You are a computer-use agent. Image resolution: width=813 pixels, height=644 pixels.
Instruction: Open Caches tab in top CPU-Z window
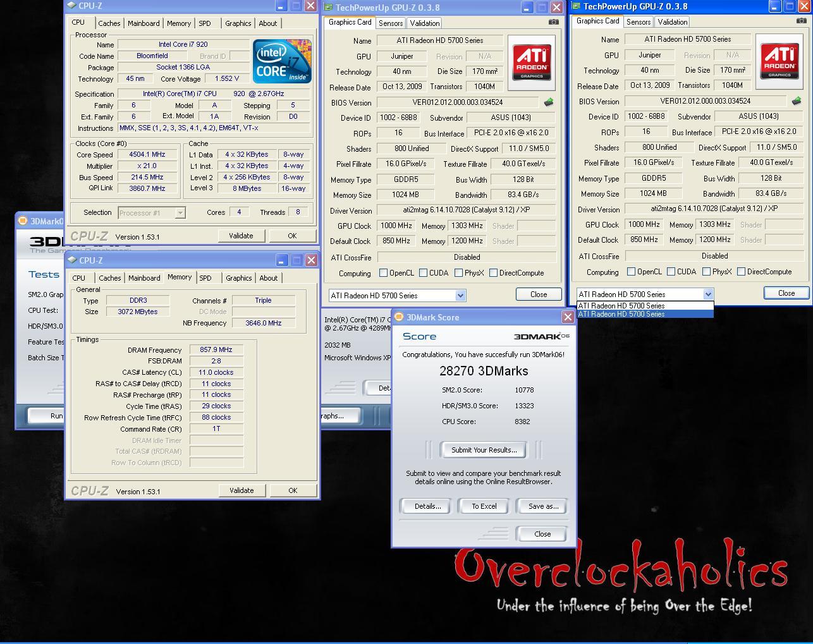pyautogui.click(x=109, y=23)
